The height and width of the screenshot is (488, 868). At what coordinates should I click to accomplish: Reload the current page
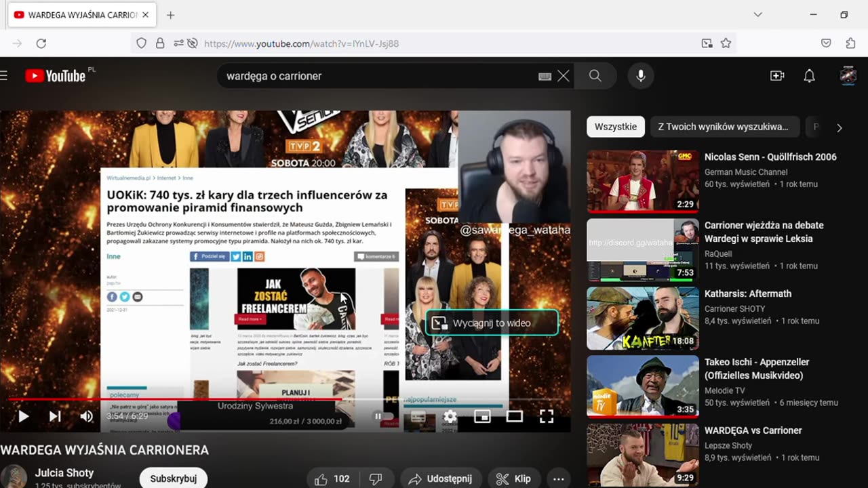pyautogui.click(x=41, y=43)
